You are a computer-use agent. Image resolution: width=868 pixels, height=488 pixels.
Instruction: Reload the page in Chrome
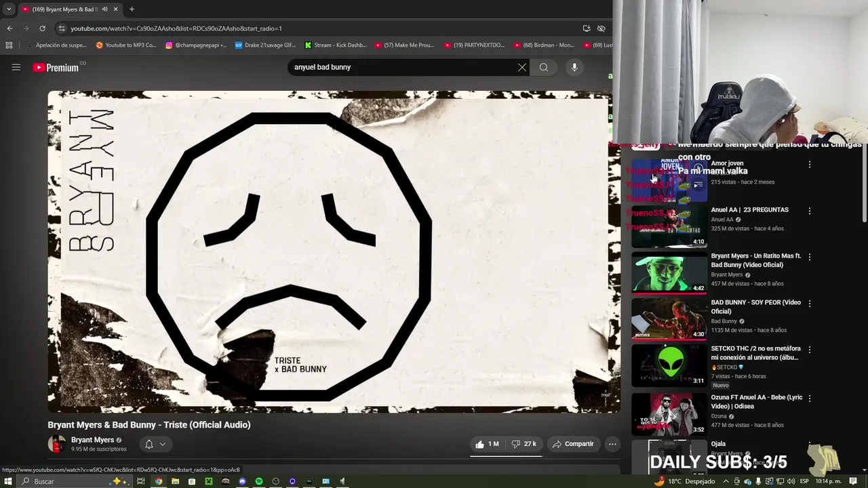(42, 28)
